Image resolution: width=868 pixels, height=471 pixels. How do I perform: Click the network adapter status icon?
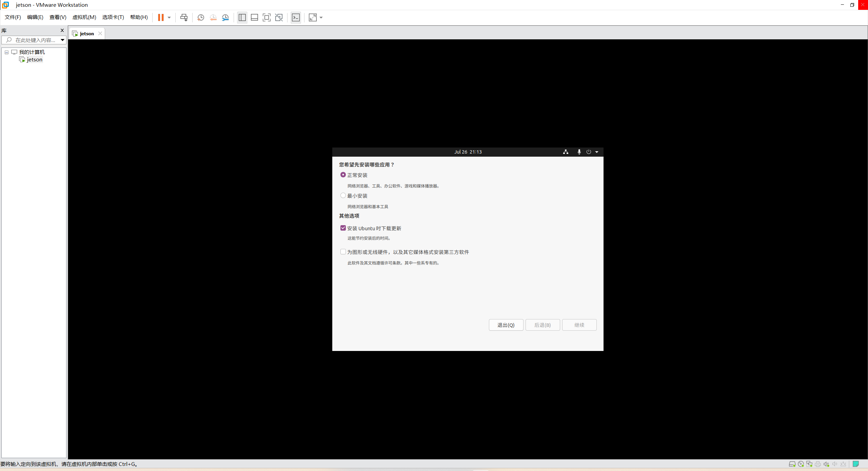[x=809, y=464]
